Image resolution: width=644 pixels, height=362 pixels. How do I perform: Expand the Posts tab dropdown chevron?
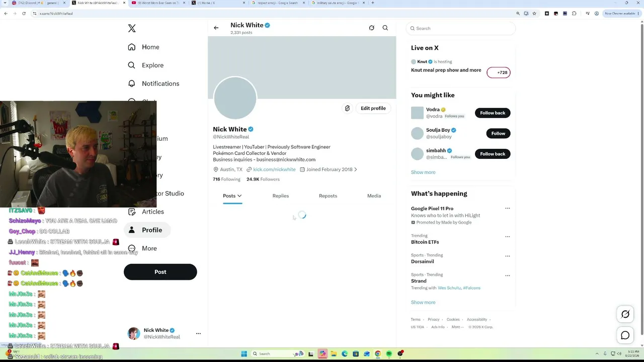[x=239, y=196]
